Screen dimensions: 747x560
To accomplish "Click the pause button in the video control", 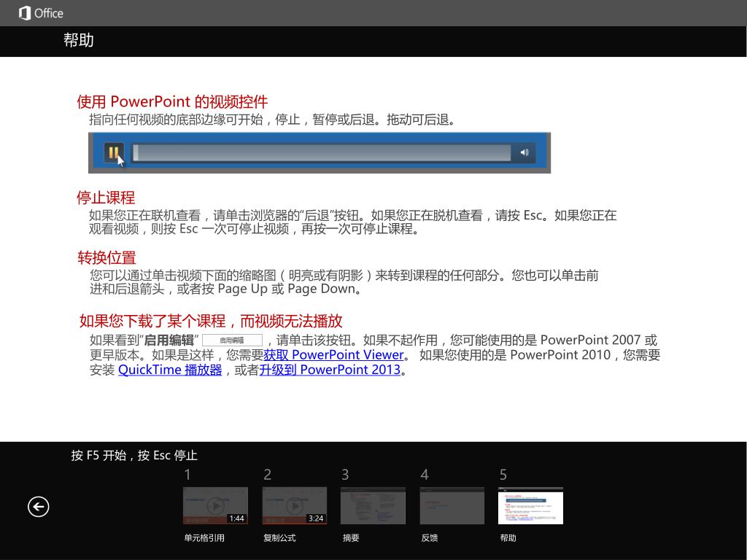I will [x=113, y=152].
